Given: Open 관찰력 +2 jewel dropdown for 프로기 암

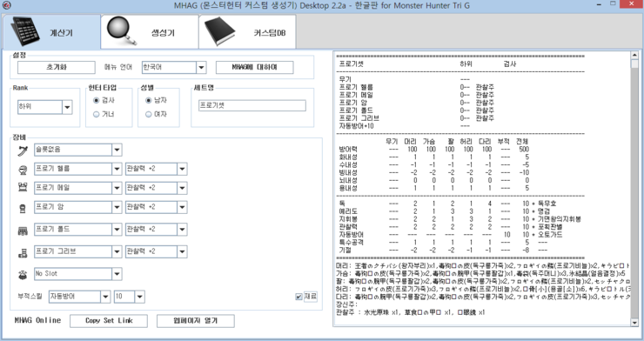Looking at the screenshot, I should [183, 207].
